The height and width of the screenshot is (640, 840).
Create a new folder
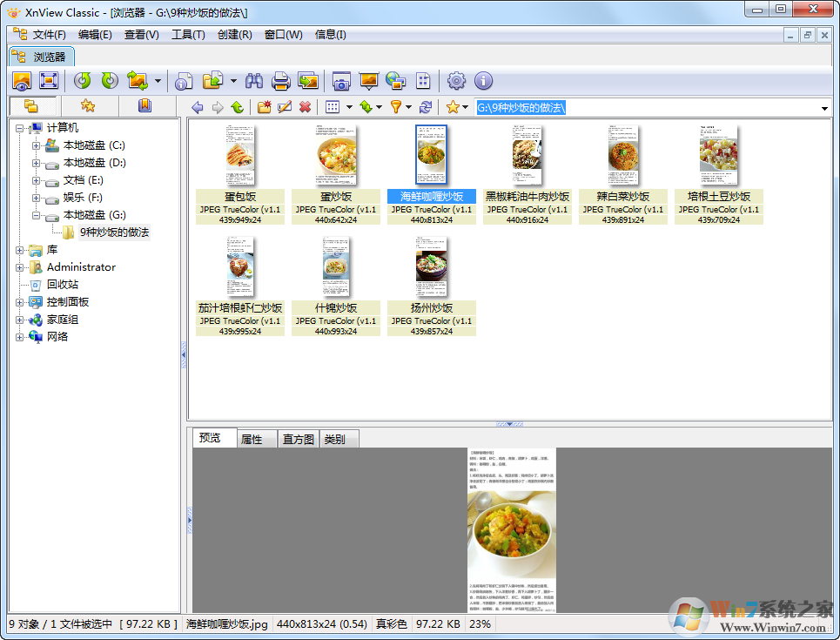click(265, 106)
